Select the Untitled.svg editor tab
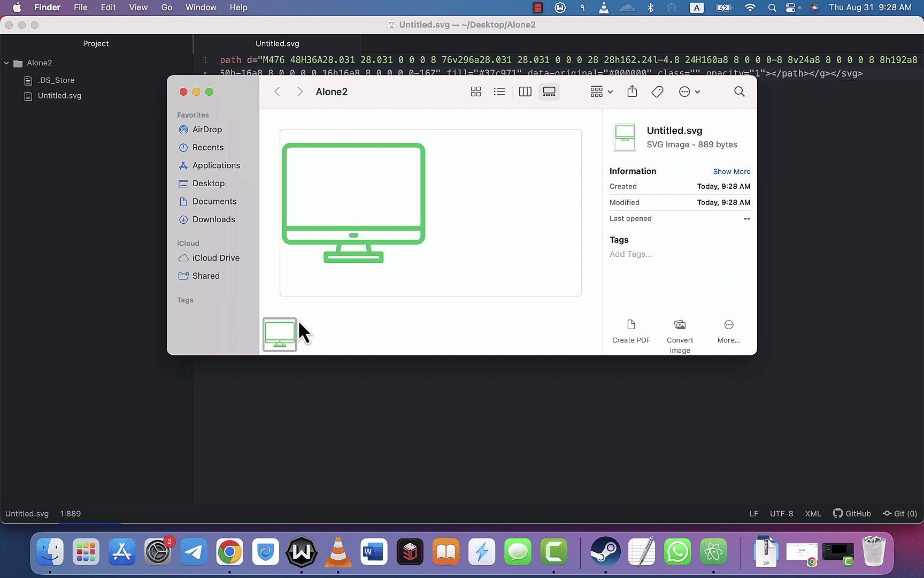The width and height of the screenshot is (924, 578). [x=278, y=43]
